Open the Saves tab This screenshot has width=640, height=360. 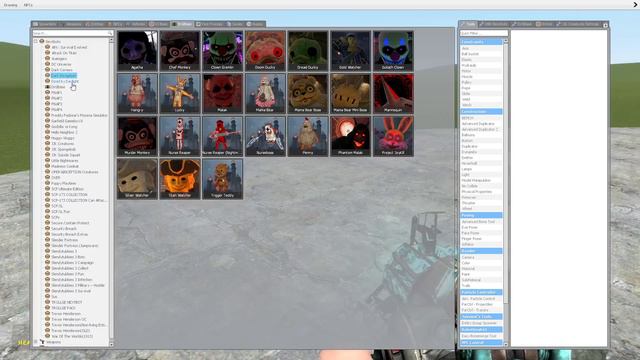(256, 24)
